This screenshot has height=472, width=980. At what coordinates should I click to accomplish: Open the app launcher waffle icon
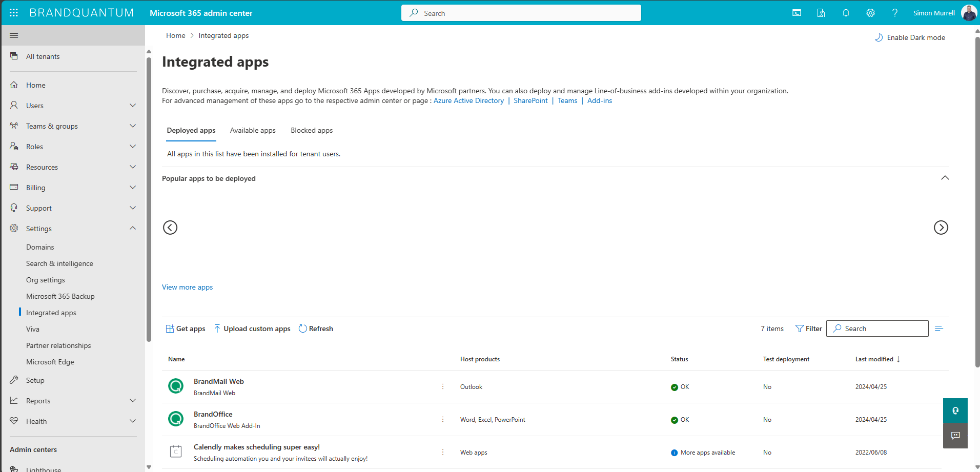[14, 13]
